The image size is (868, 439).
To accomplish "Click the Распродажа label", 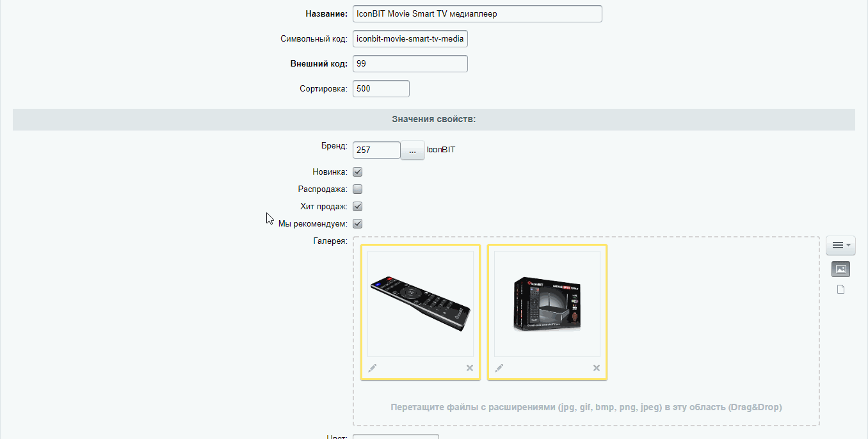I will (x=323, y=189).
